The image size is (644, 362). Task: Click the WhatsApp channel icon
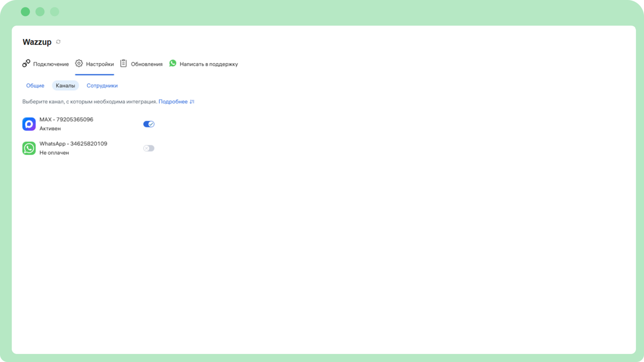click(29, 148)
